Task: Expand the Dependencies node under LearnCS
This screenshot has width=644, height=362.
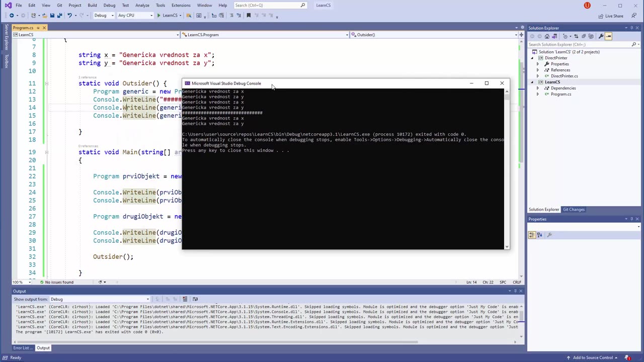Action: tap(537, 88)
